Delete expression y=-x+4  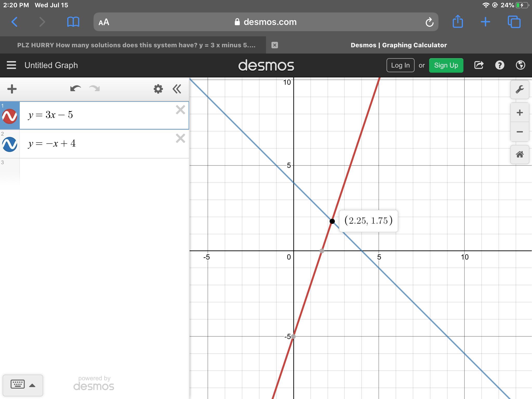(x=180, y=138)
